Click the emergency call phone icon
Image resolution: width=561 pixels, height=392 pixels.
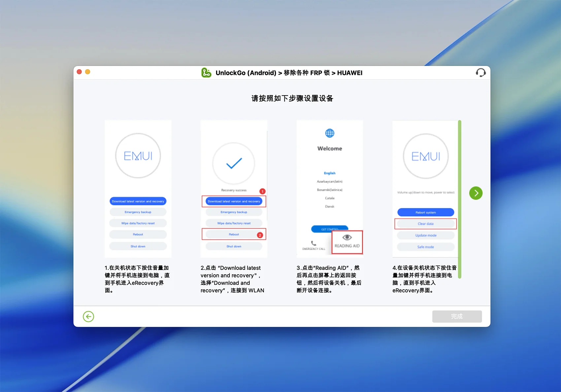(x=313, y=243)
